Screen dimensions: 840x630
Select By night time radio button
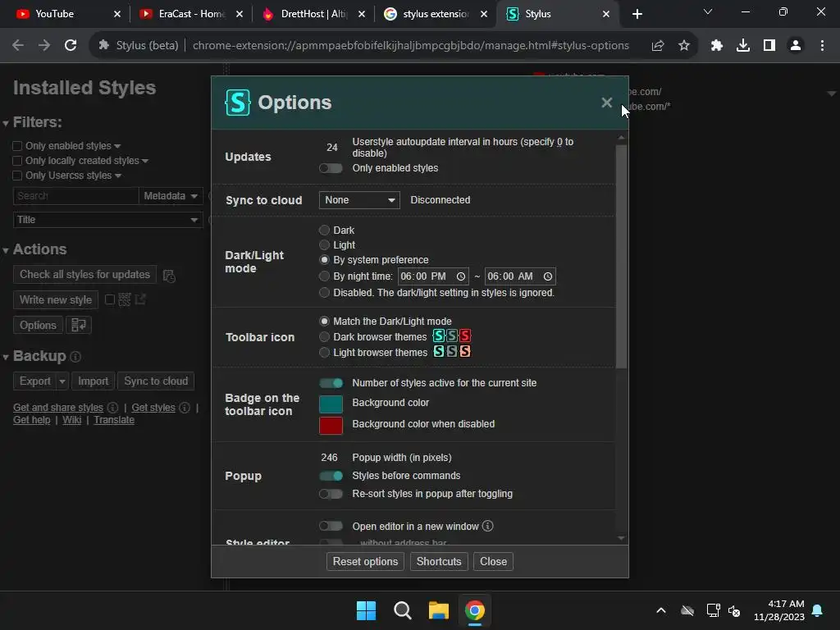point(324,276)
